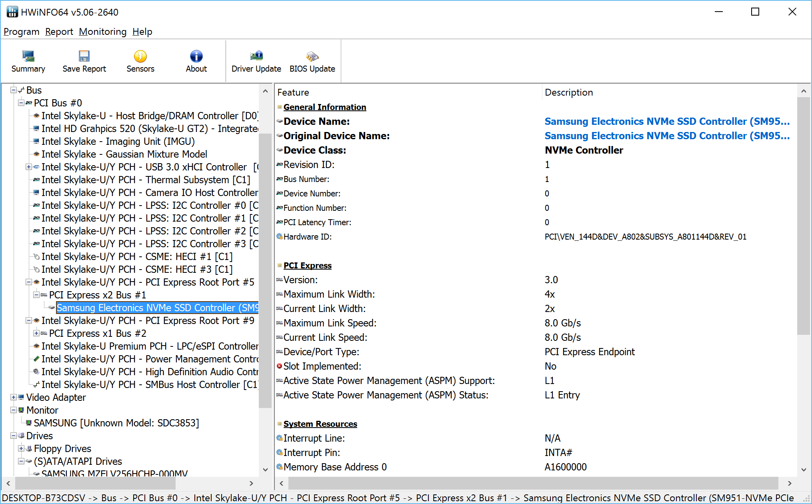
Task: Click the Current Link Speed row
Action: tap(536, 337)
